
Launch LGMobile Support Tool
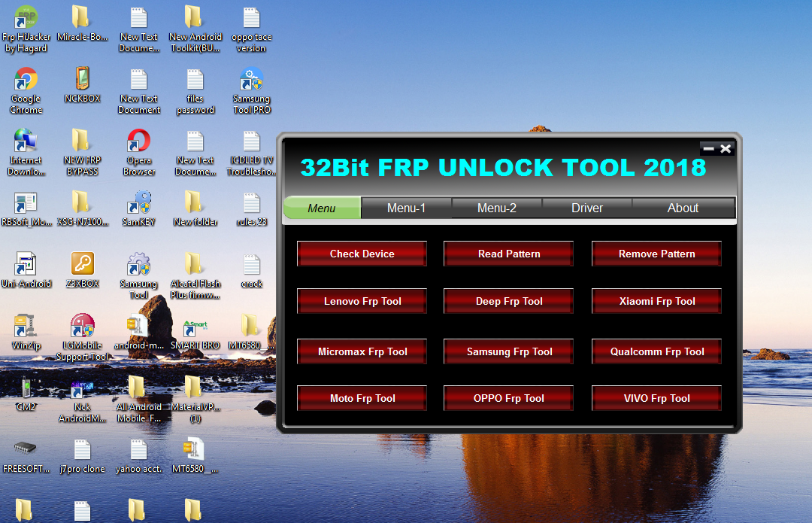point(82,337)
